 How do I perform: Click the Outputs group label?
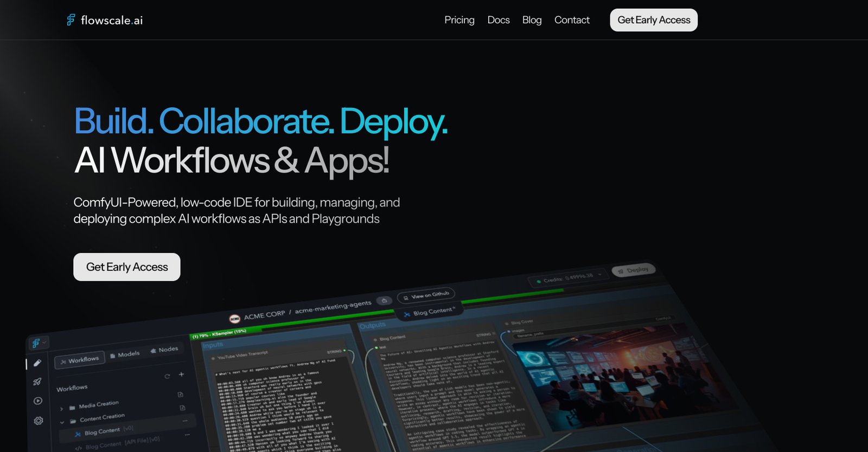pyautogui.click(x=373, y=325)
